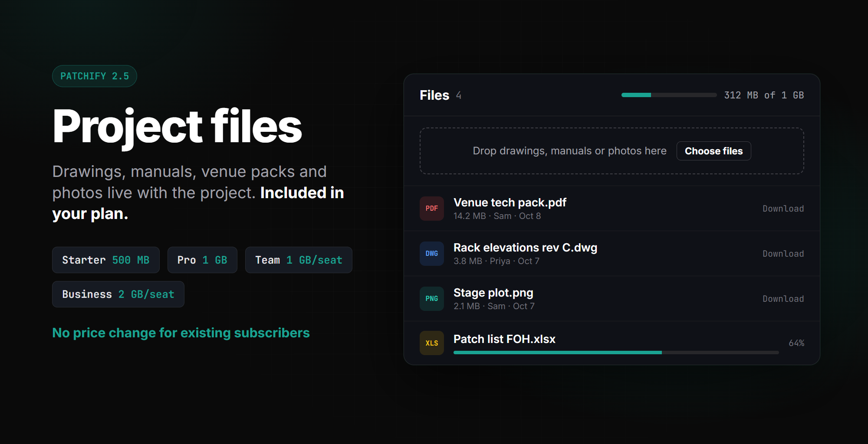Click the Choose files button
This screenshot has width=868, height=444.
[714, 151]
